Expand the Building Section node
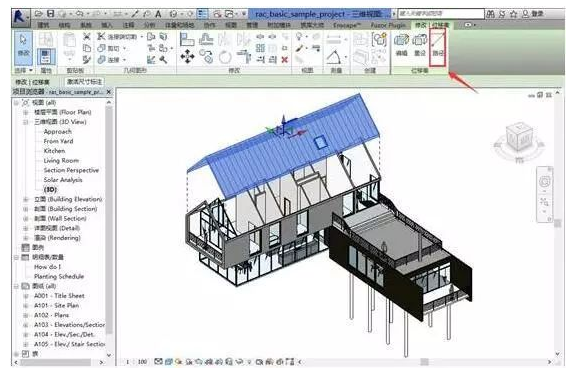Screen dimensions: 582x376 point(26,209)
